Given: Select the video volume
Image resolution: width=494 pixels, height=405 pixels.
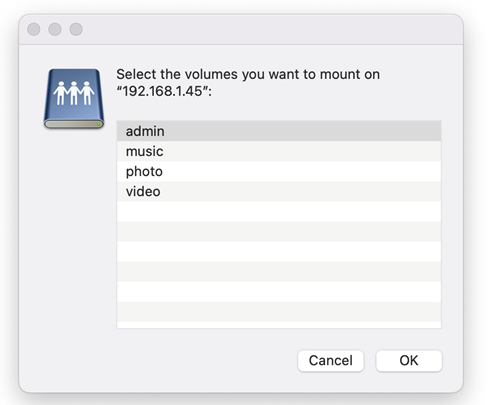Looking at the screenshot, I should pos(279,191).
